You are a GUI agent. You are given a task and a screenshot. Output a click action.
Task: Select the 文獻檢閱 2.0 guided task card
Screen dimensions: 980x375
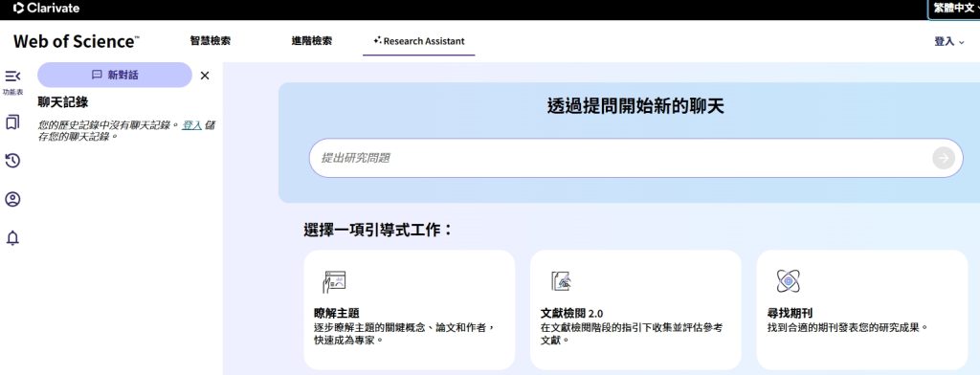[635, 309]
